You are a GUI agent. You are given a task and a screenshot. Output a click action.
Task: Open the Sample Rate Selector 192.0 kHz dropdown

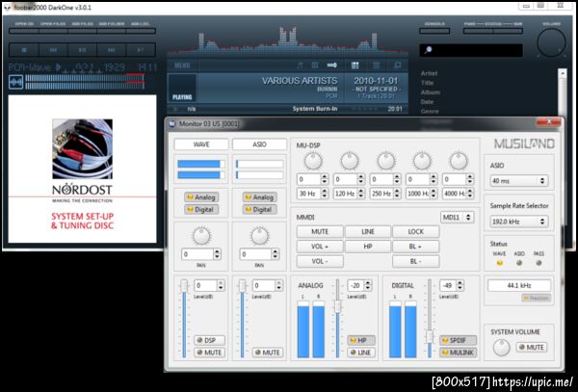pos(518,222)
